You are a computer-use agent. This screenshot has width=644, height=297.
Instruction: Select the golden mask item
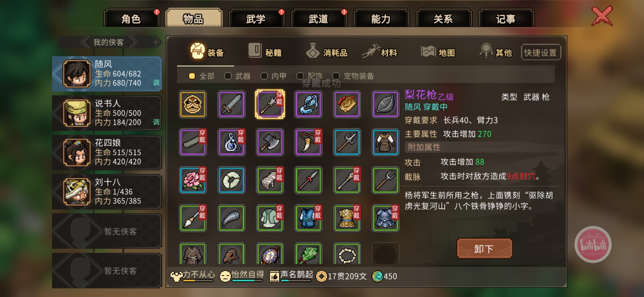tap(193, 104)
